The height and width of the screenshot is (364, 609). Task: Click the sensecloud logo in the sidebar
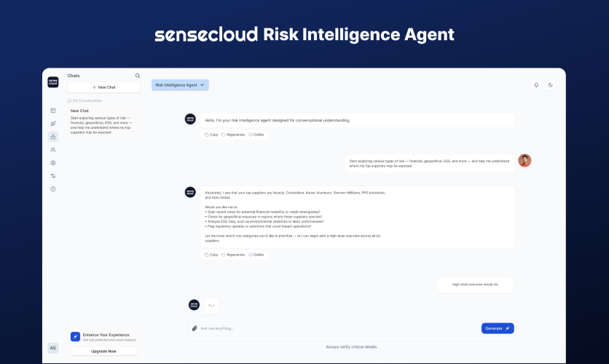[53, 82]
